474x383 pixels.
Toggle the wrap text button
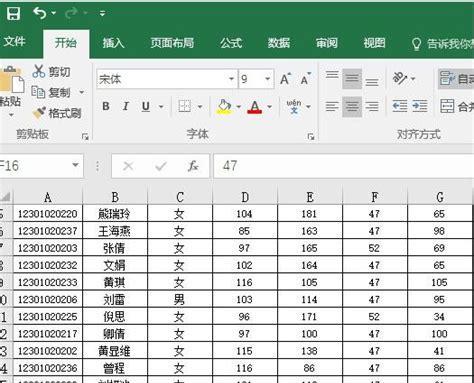(x=456, y=79)
